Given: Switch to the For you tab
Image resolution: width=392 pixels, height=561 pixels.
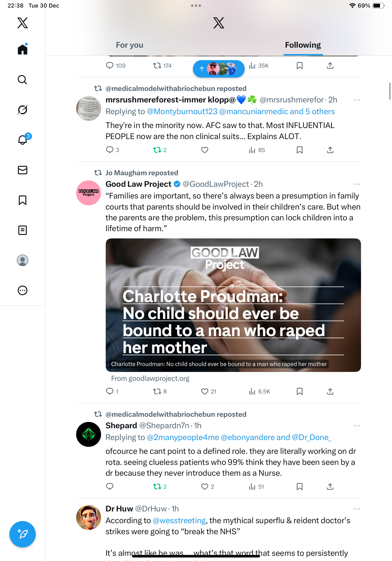Looking at the screenshot, I should coord(129,45).
